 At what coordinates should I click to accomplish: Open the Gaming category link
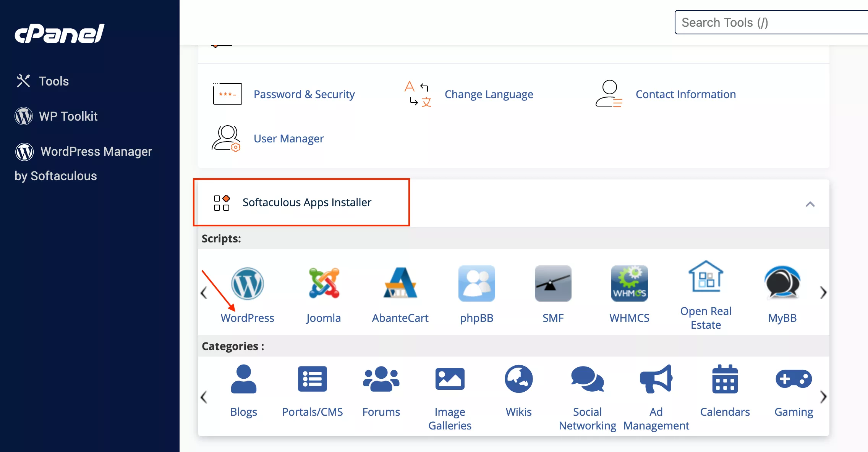click(x=794, y=412)
